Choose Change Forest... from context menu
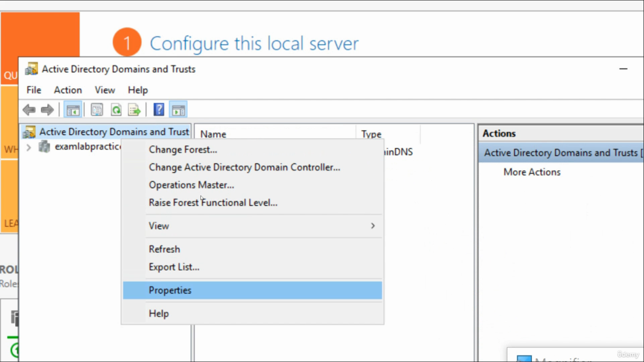The height and width of the screenshot is (362, 644). pos(253,150)
